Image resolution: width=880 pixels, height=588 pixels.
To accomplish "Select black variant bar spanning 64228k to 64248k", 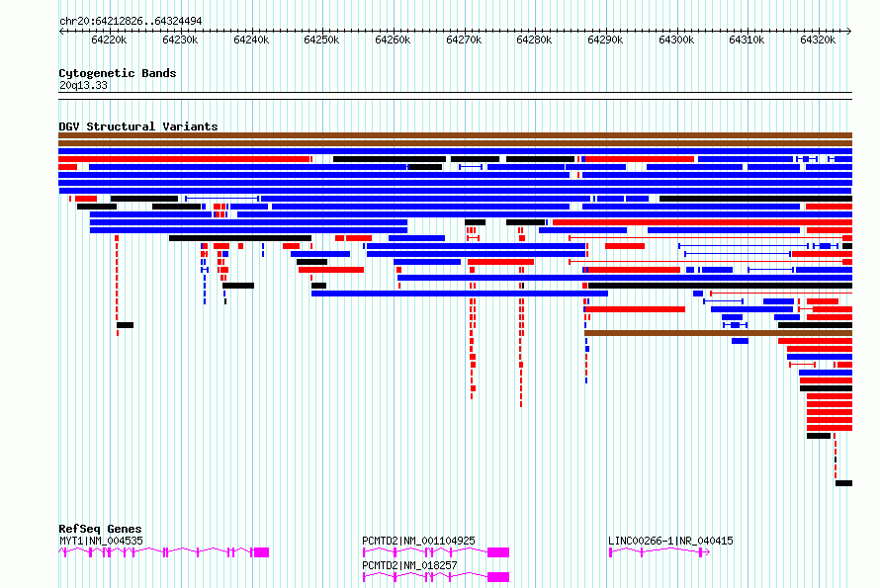I will (x=240, y=238).
